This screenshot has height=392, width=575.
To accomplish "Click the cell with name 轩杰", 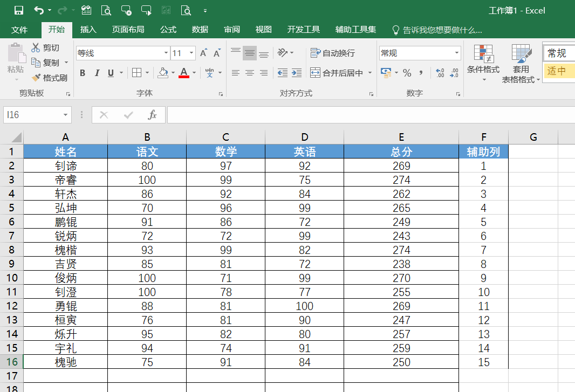I will [66, 194].
